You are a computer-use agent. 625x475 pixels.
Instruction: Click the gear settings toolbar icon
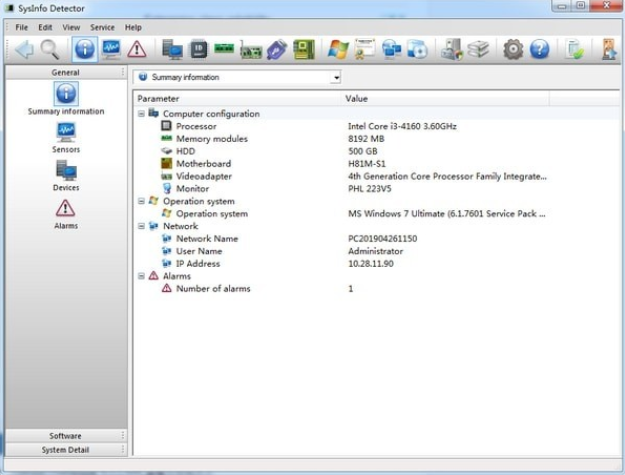click(513, 48)
